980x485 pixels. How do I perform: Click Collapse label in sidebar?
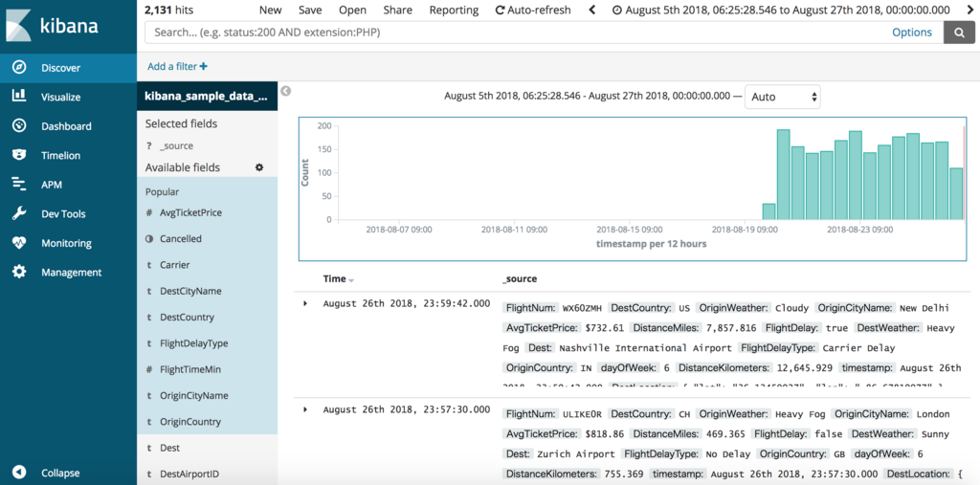tap(60, 473)
